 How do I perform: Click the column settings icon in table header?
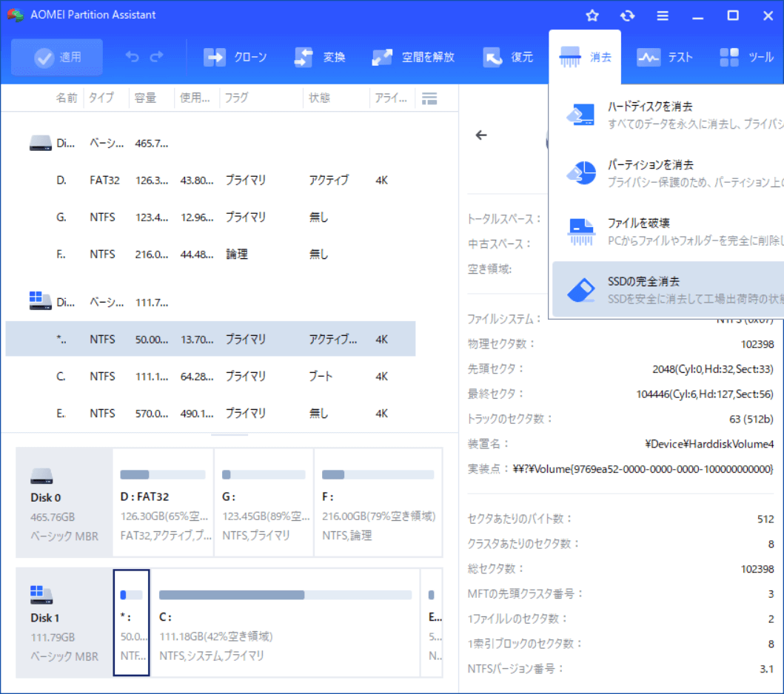(x=429, y=98)
